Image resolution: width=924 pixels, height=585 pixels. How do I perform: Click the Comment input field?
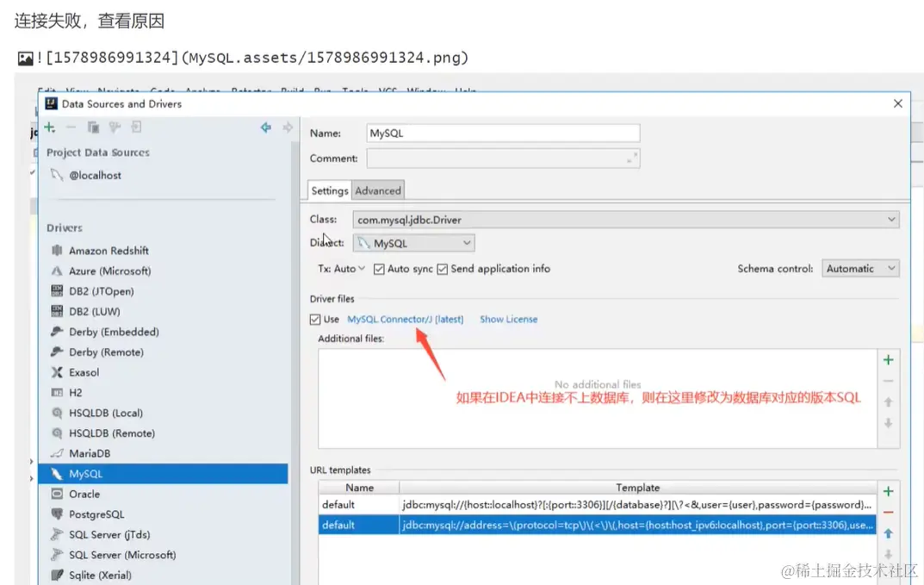point(503,158)
